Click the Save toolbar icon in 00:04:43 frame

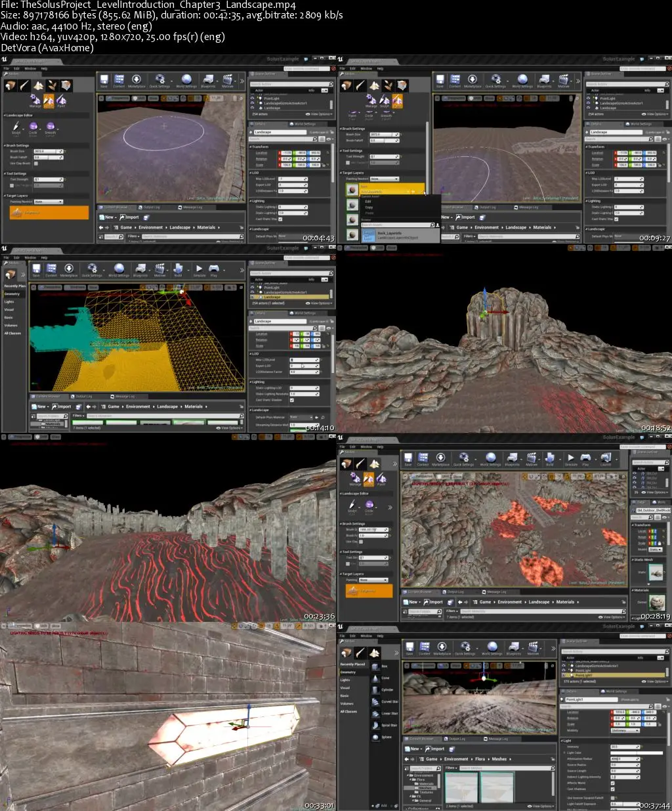coord(104,80)
